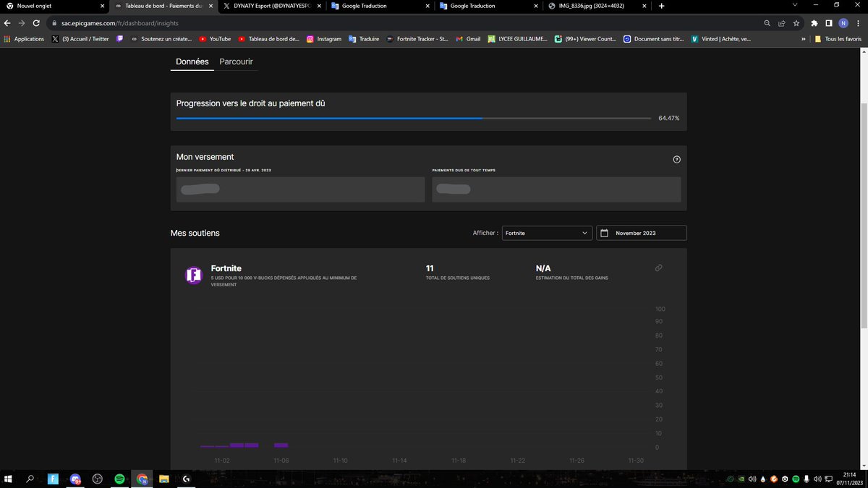Open the microphone icon in system tray
868x488 pixels.
click(x=807, y=479)
